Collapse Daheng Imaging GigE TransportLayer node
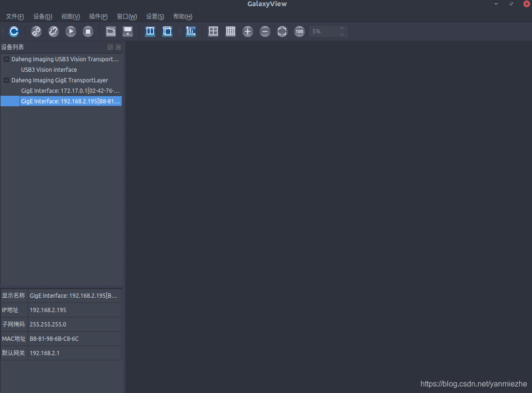 [x=6, y=80]
